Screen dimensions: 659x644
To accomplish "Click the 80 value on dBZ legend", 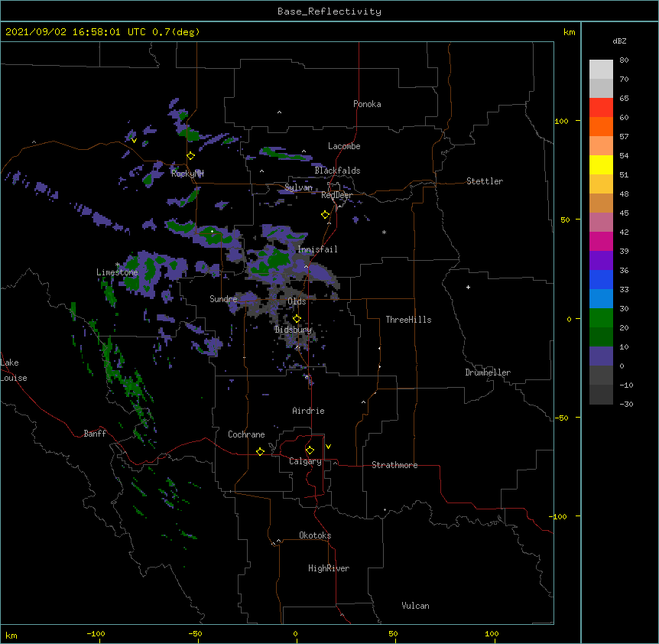I will point(624,60).
